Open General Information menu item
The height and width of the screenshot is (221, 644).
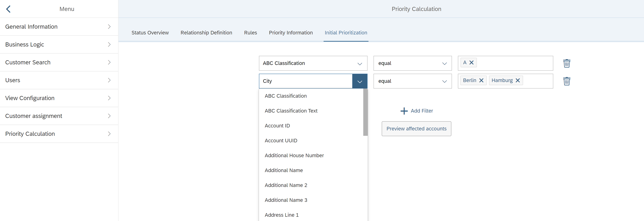[59, 27]
